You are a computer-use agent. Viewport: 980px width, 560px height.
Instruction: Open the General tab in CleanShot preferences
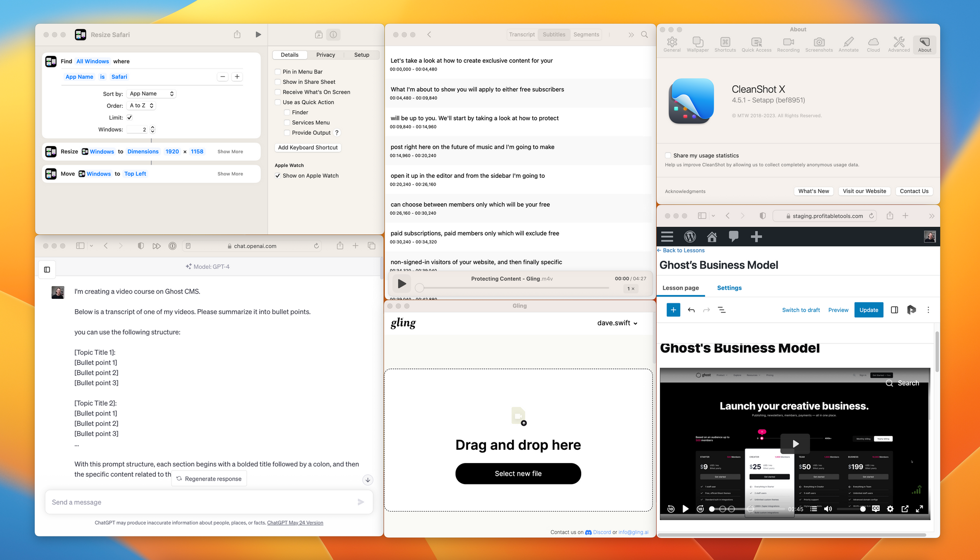tap(672, 45)
